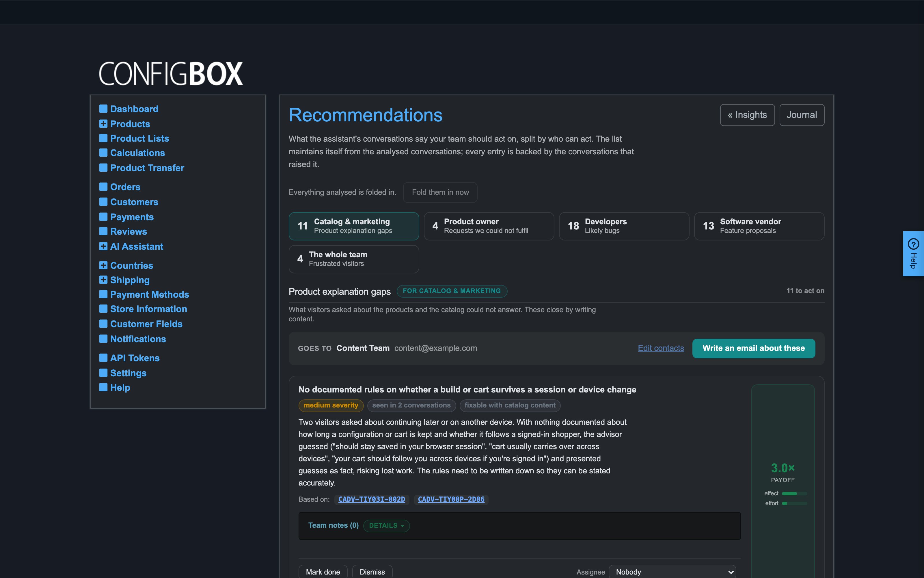
Task: Open the Assignee Nobody dropdown
Action: (672, 572)
